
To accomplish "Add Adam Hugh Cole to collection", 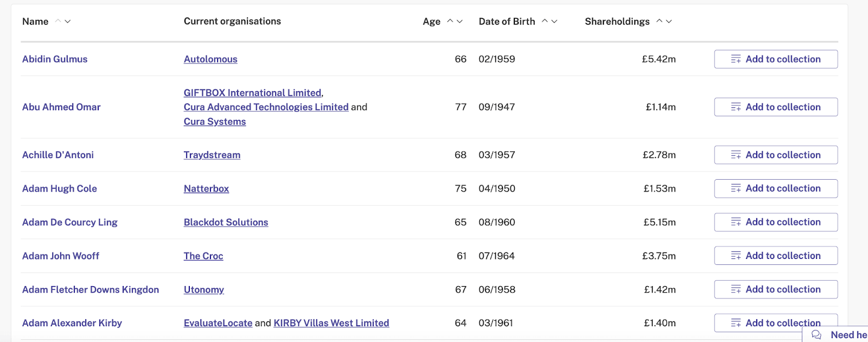I will (x=776, y=188).
